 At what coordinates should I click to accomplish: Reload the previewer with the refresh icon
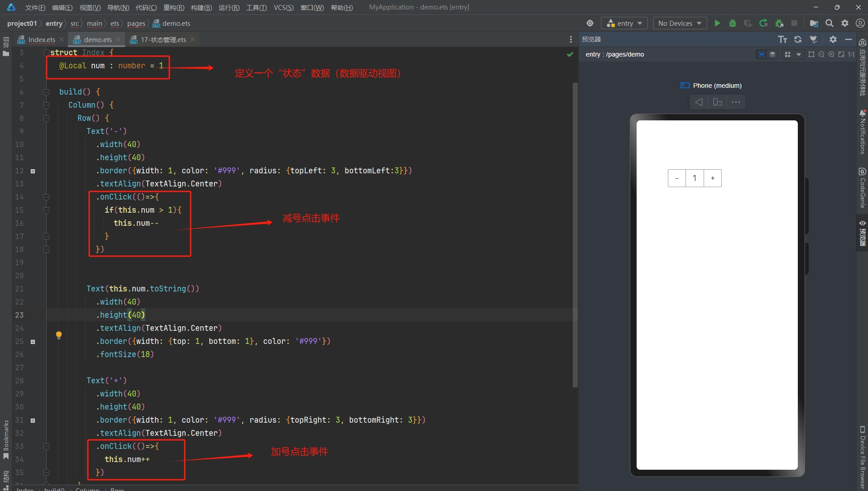798,39
